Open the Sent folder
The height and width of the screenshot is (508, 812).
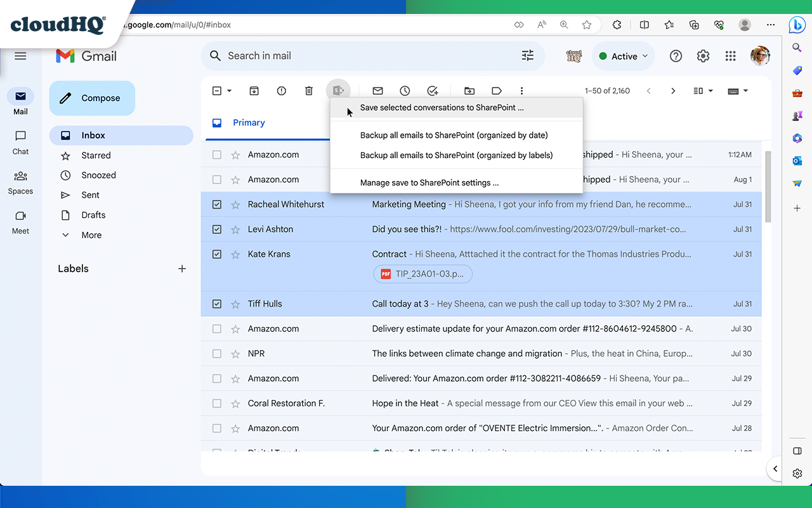[x=90, y=195]
